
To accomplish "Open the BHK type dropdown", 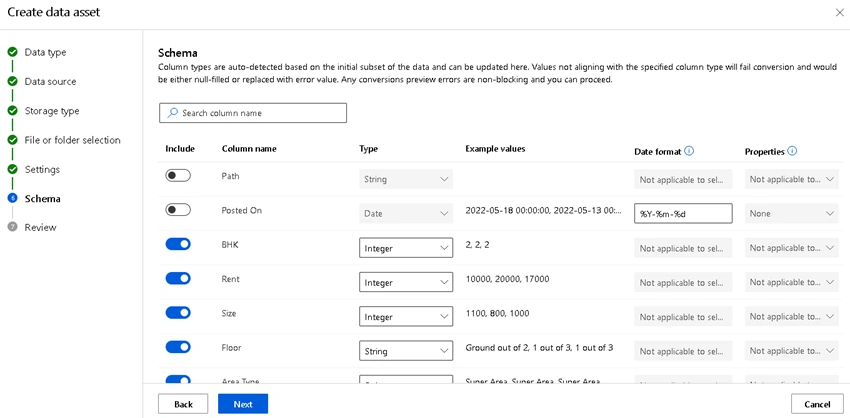I will click(x=406, y=248).
